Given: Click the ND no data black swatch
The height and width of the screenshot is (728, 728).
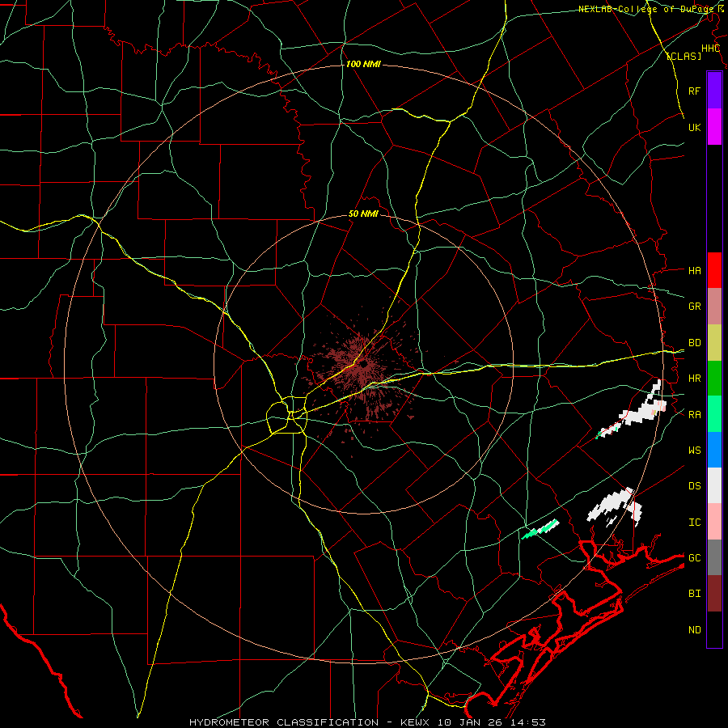Looking at the screenshot, I should pyautogui.click(x=714, y=629).
